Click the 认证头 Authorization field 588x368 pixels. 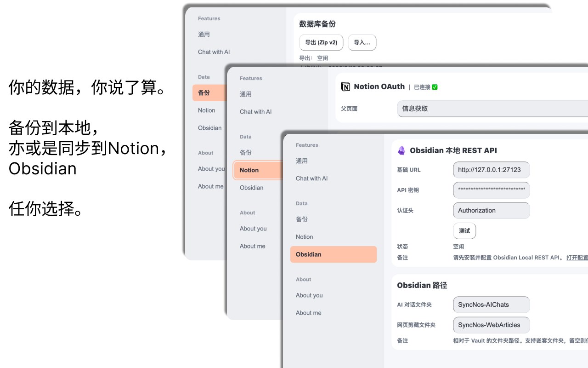pos(491,210)
